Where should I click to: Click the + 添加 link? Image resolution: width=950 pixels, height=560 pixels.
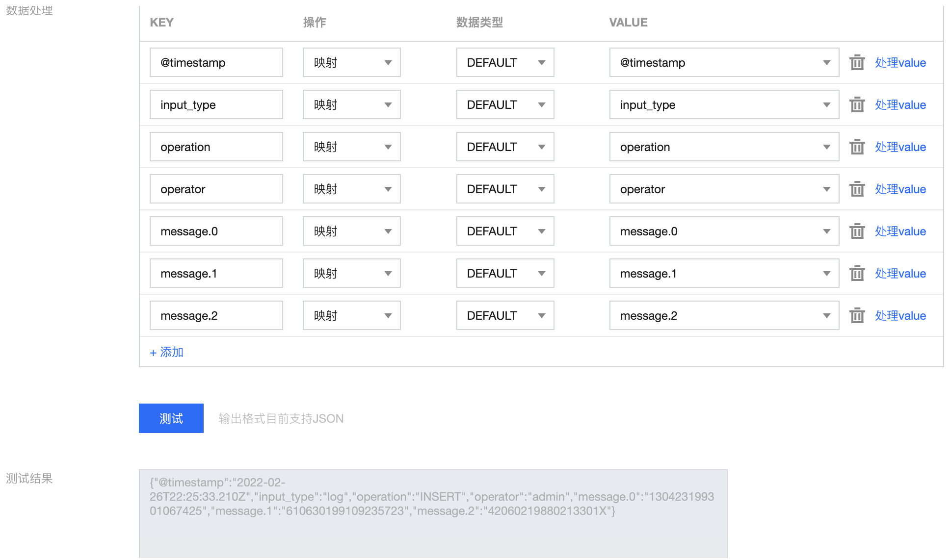point(167,352)
